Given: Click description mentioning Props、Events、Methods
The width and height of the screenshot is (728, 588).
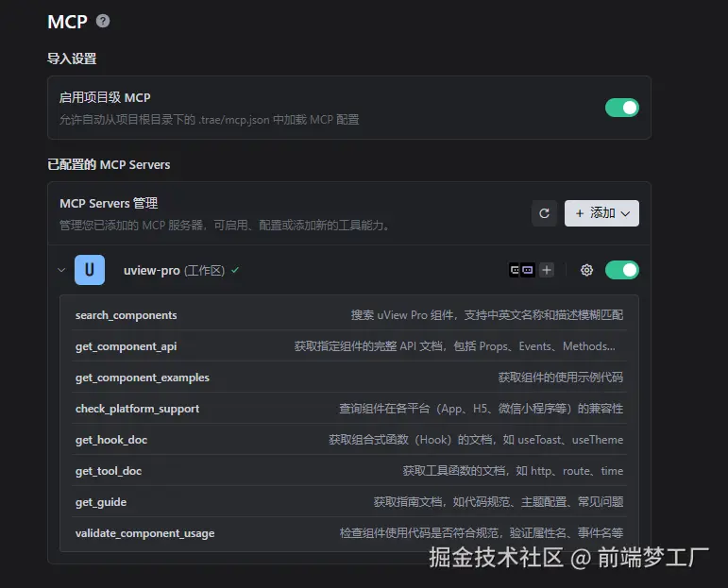Looking at the screenshot, I should click(x=454, y=346).
